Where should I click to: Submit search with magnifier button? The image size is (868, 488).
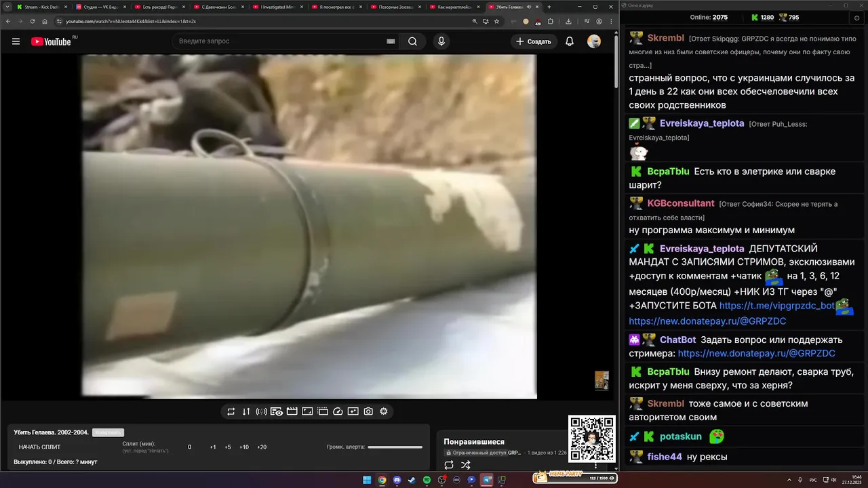click(x=412, y=41)
